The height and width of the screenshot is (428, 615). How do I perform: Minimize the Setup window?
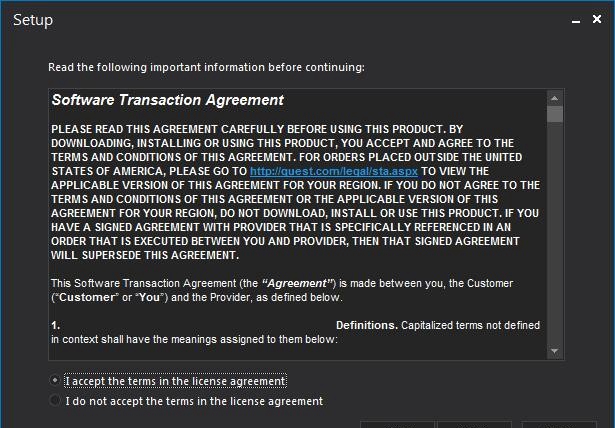576,20
